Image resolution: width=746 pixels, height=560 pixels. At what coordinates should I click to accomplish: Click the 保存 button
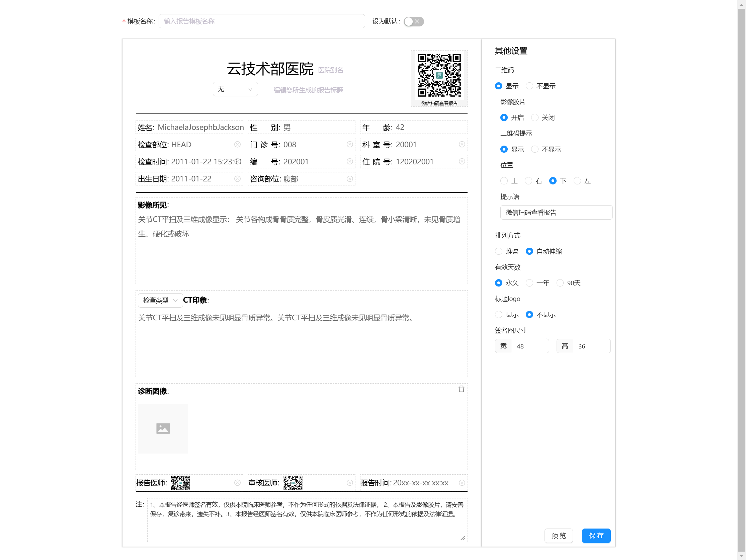tap(596, 536)
